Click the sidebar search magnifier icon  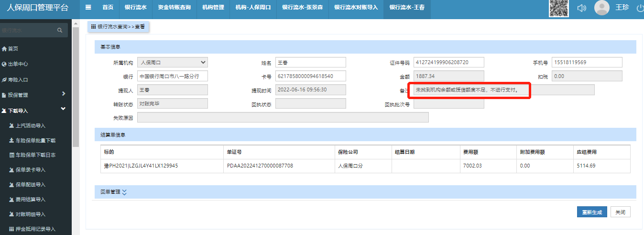tap(60, 30)
